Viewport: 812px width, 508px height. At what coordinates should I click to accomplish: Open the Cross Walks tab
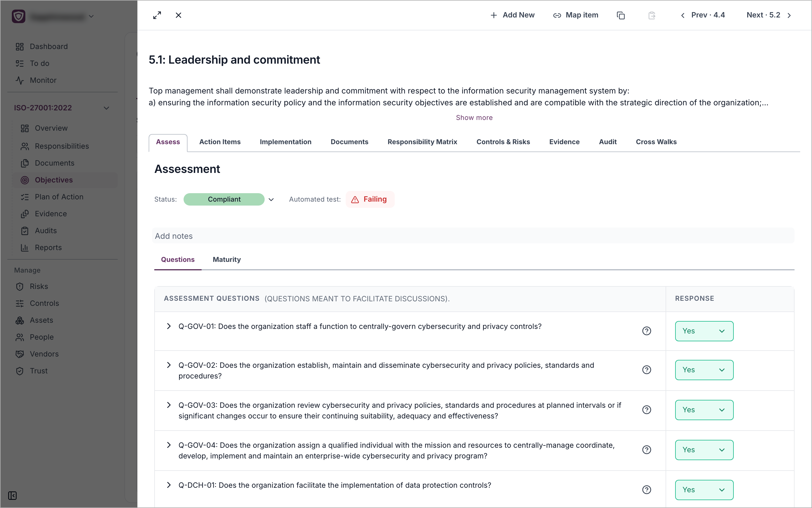tap(656, 142)
